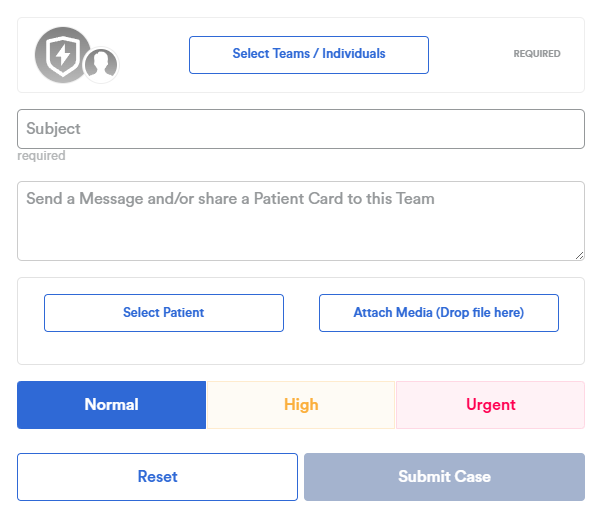This screenshot has width=600, height=527.
Task: Select the blue Normal priority tab
Action: pos(111,405)
